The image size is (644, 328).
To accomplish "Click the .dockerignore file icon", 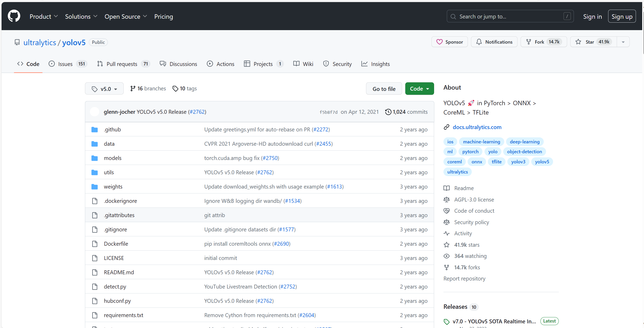I will (x=95, y=201).
